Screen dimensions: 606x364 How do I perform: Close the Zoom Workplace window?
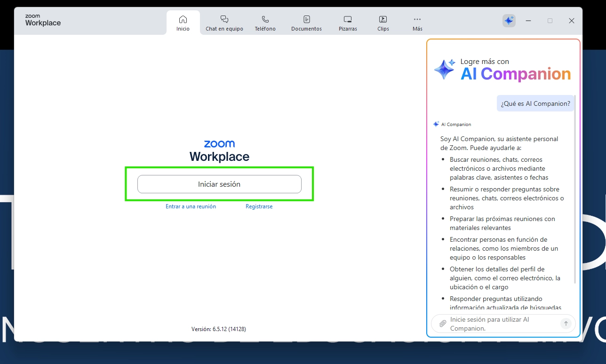(572, 21)
